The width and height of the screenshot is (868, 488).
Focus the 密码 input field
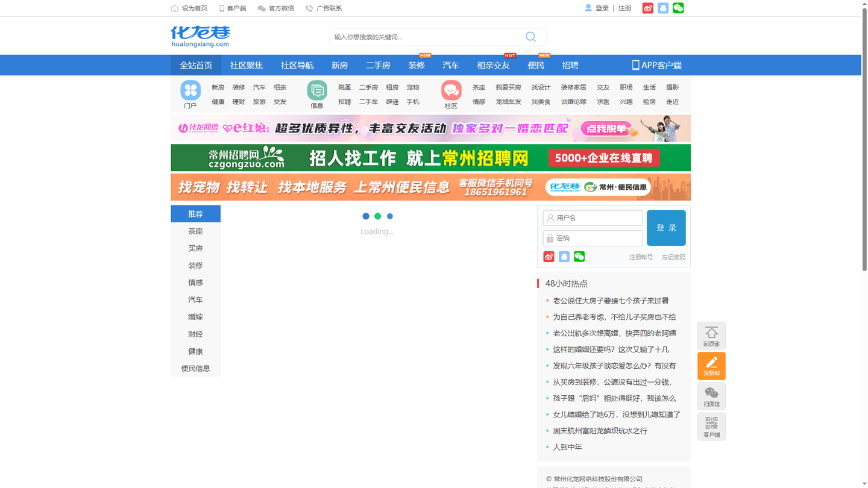593,238
